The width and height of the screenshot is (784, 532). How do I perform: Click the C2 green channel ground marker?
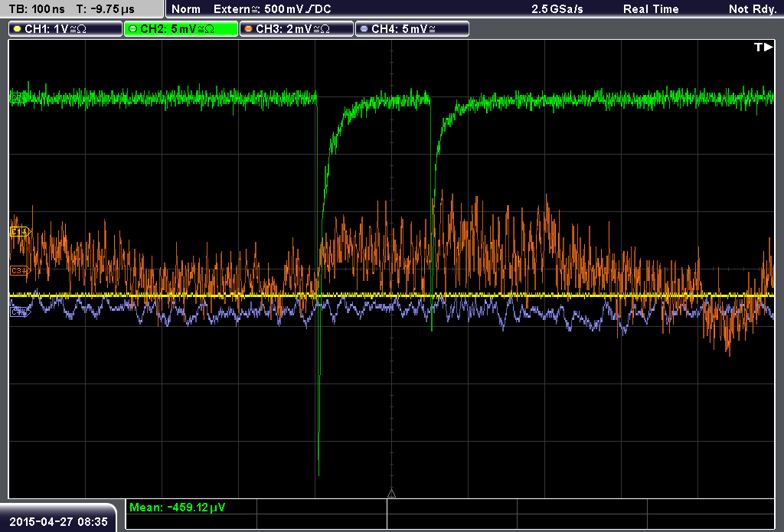tap(18, 98)
